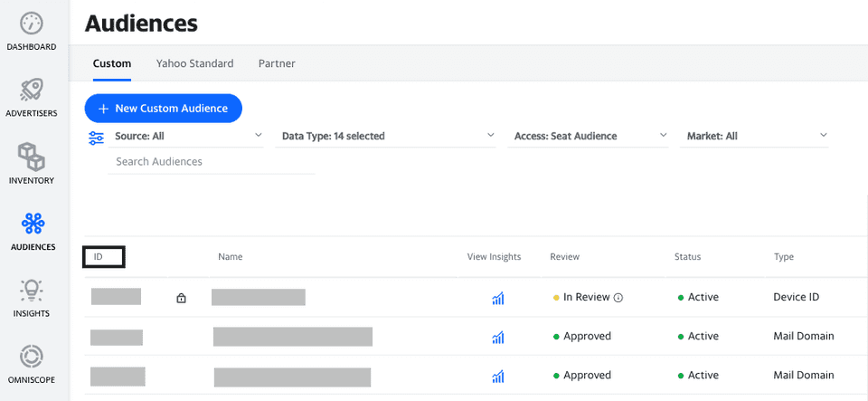Go to Inventory cubes icon
The width and height of the screenshot is (868, 401).
point(31,157)
